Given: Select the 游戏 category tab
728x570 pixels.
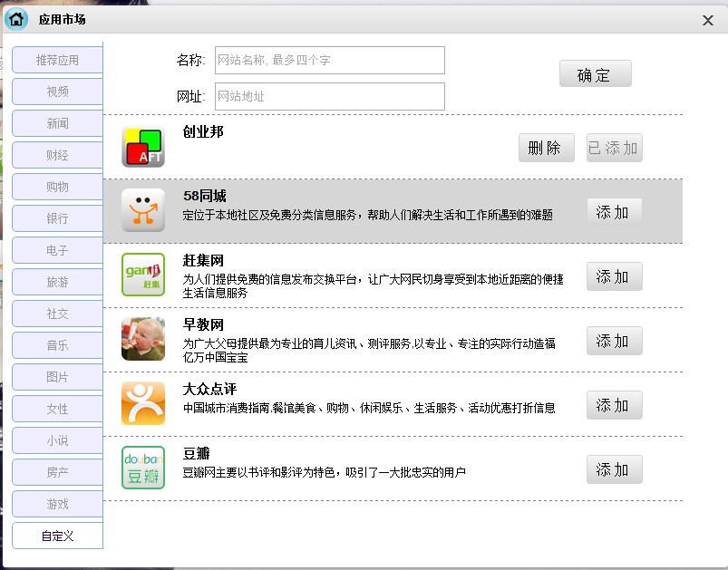Looking at the screenshot, I should 58,504.
